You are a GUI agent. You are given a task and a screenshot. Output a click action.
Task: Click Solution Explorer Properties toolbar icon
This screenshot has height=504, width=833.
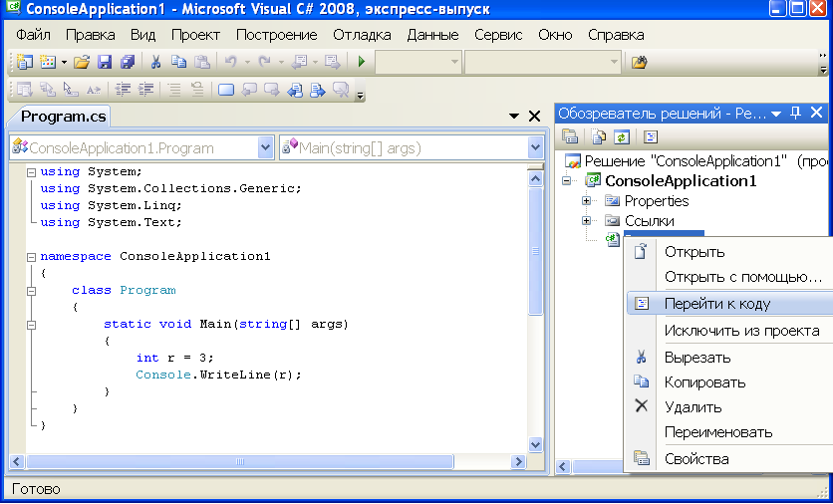pos(570,136)
